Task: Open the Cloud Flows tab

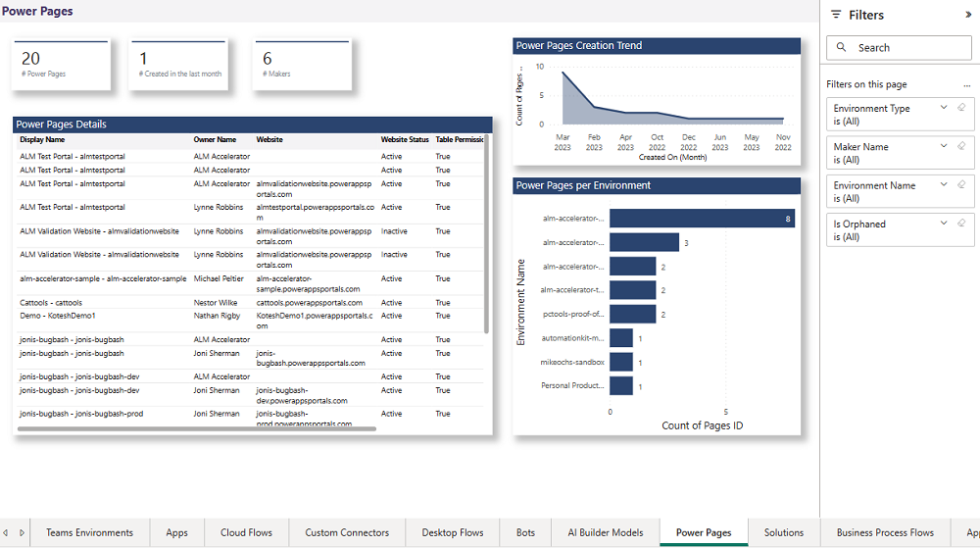Action: [x=246, y=533]
